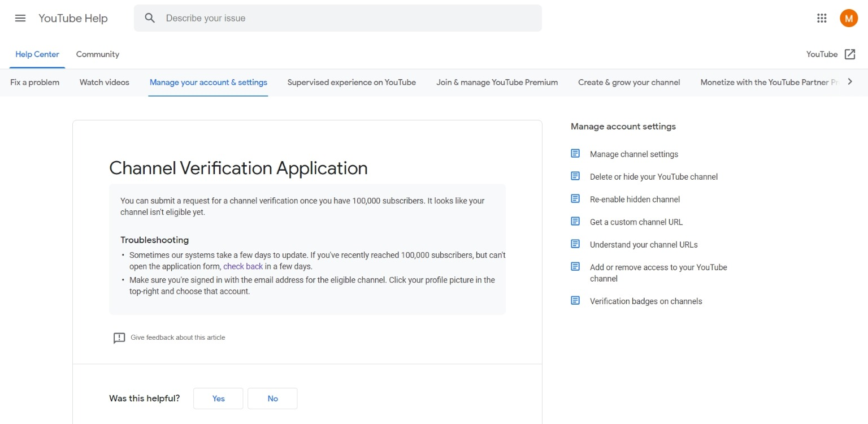This screenshot has width=868, height=424.
Task: Switch to the Community tab
Action: point(98,54)
